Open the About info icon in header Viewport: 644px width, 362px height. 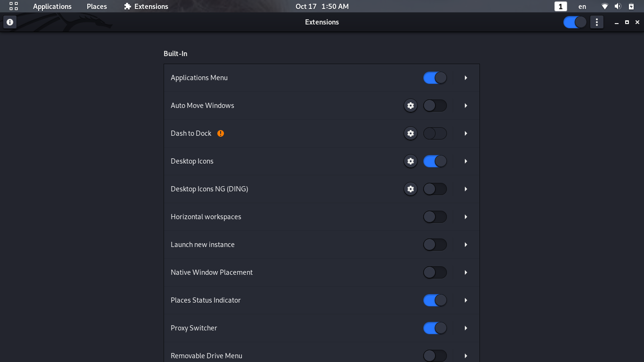click(10, 22)
